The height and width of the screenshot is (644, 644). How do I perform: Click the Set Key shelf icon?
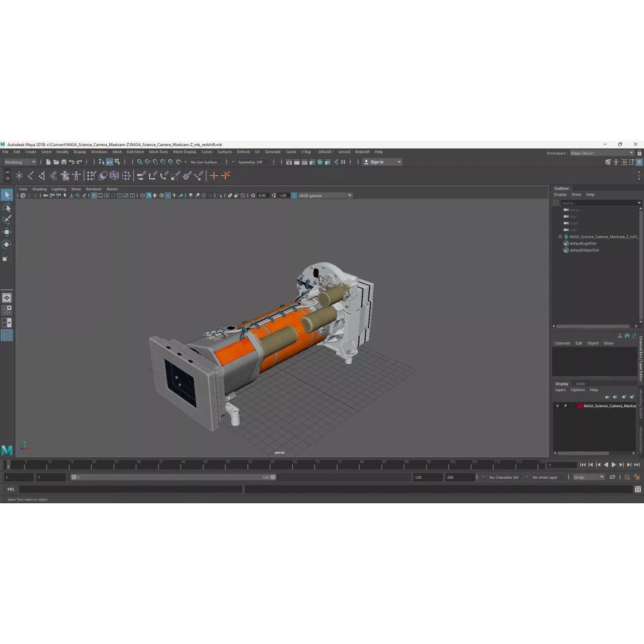pos(213,176)
